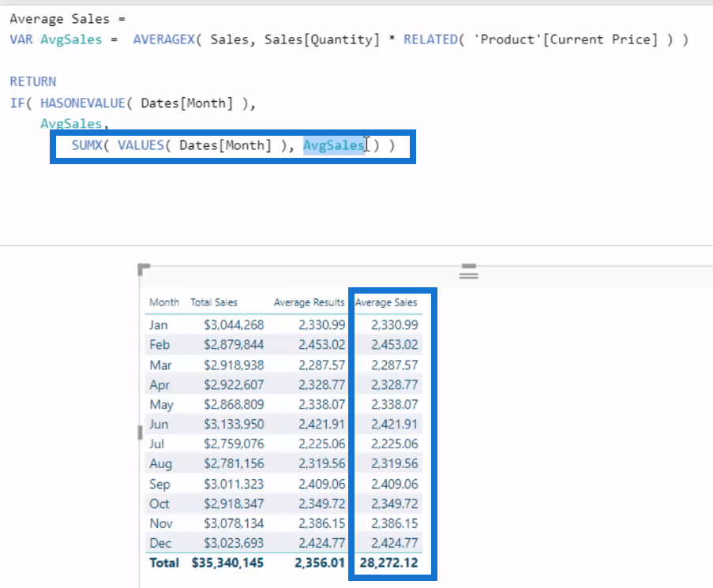Screen dimensions: 713x588
Task: Select the Mar row label
Action: click(160, 365)
